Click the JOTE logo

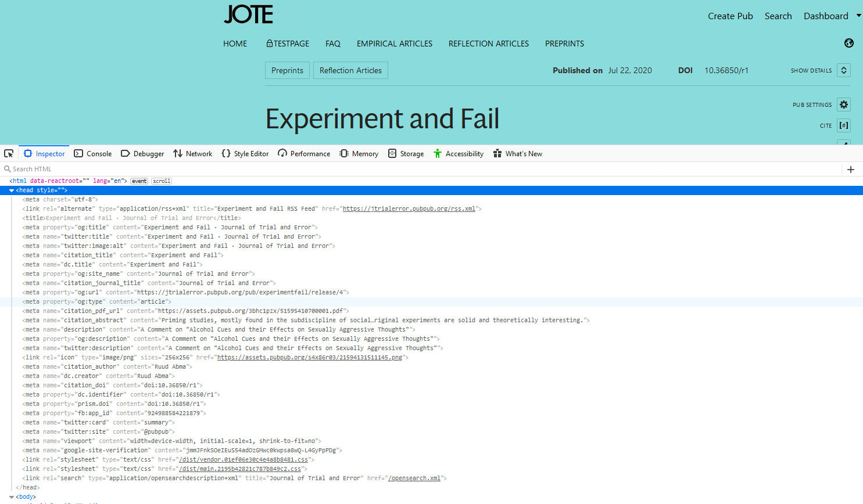pos(248,14)
